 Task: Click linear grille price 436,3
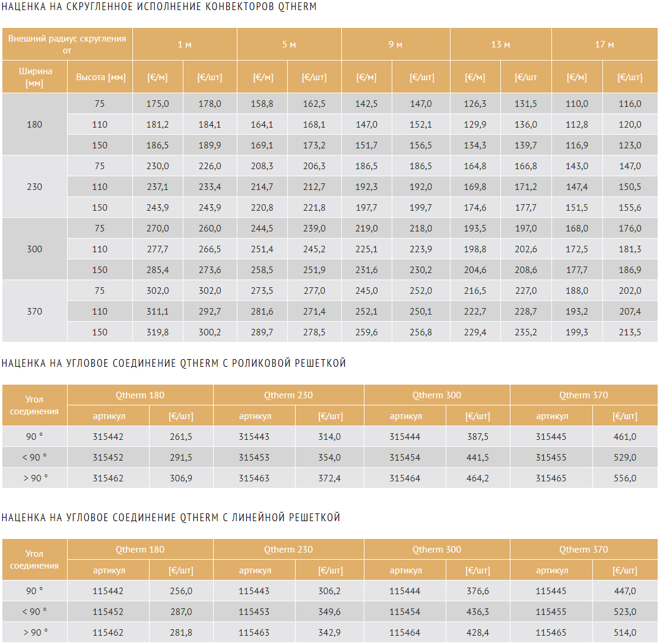[478, 611]
